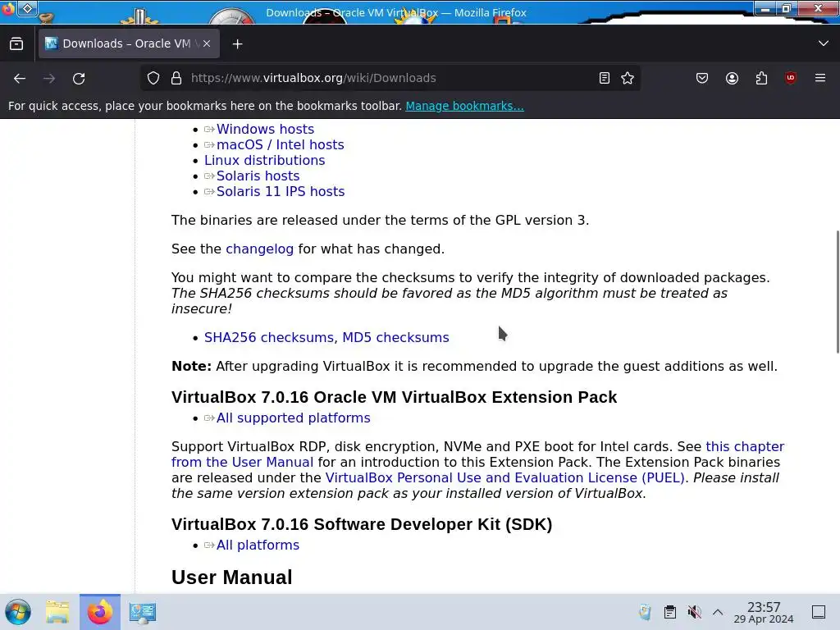Open the Solaris 11 IPS hosts link
840x630 pixels.
pyautogui.click(x=281, y=191)
